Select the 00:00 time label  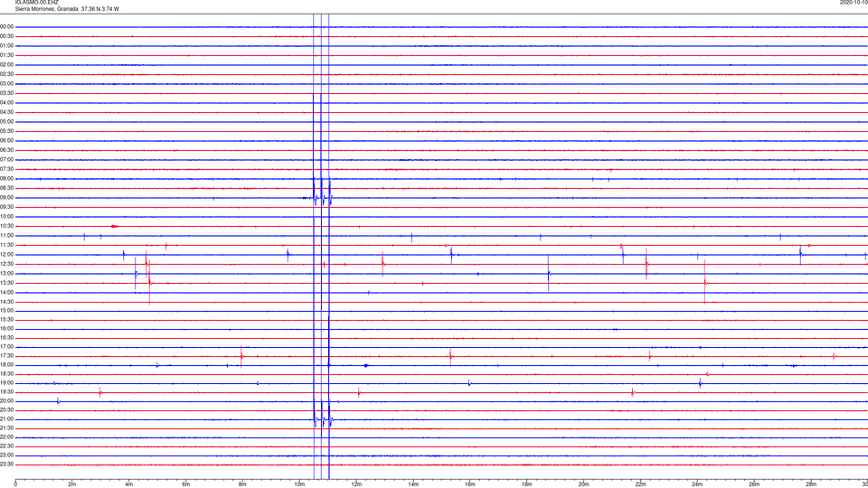coord(7,26)
